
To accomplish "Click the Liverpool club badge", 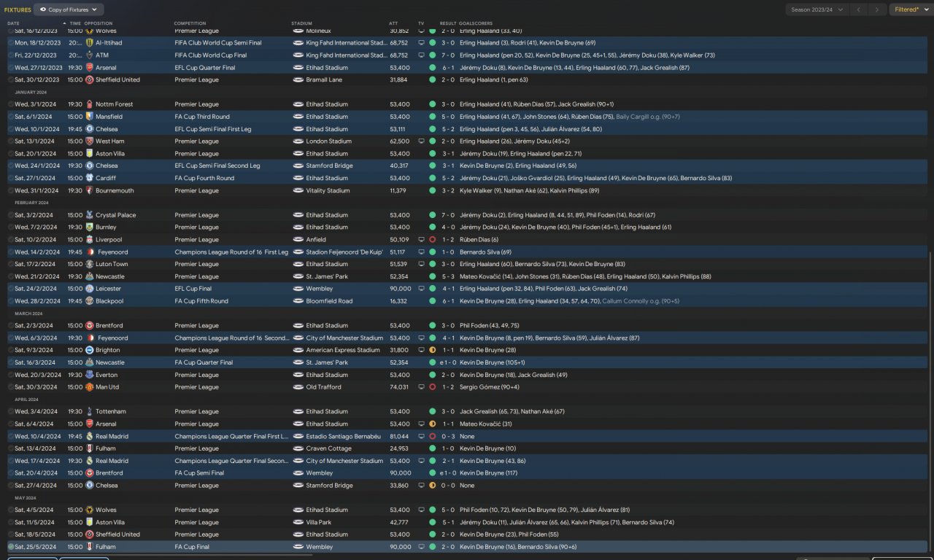I will click(90, 239).
